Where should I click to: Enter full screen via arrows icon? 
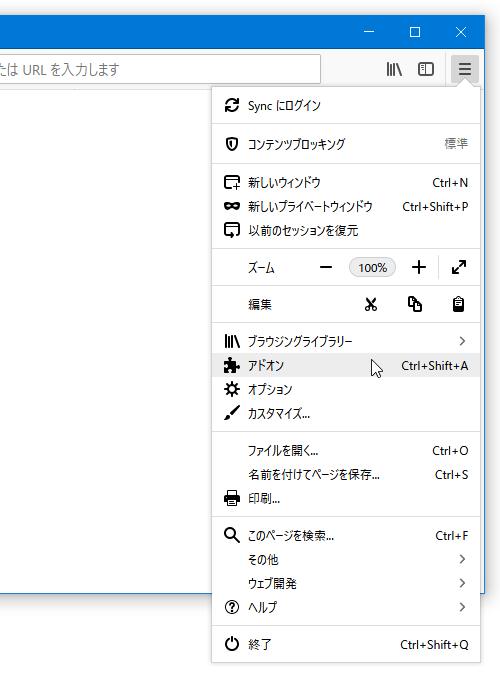(x=459, y=267)
